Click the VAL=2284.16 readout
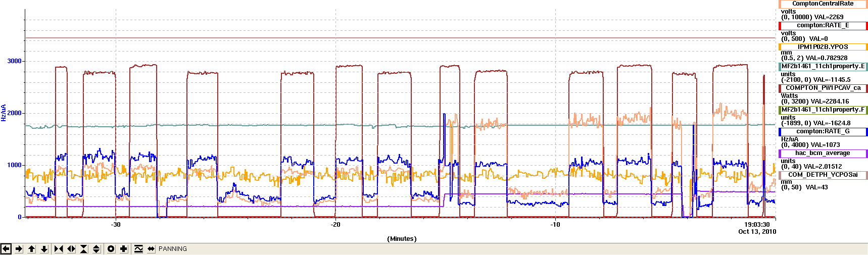The width and height of the screenshot is (868, 255). (830, 101)
